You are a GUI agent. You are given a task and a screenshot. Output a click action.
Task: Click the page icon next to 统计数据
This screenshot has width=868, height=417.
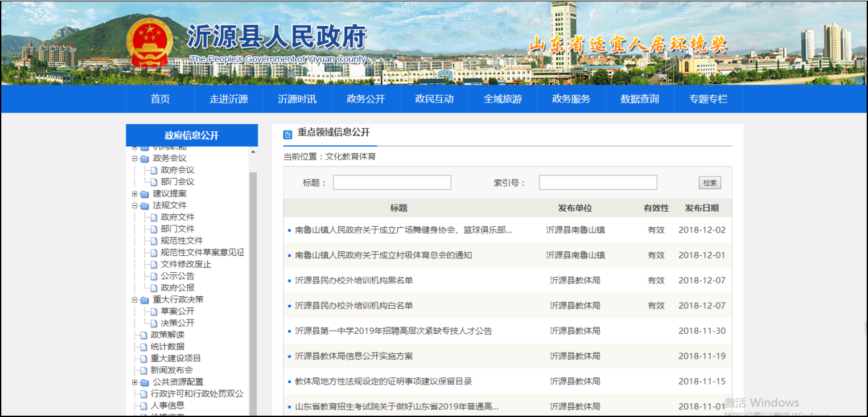click(x=144, y=347)
